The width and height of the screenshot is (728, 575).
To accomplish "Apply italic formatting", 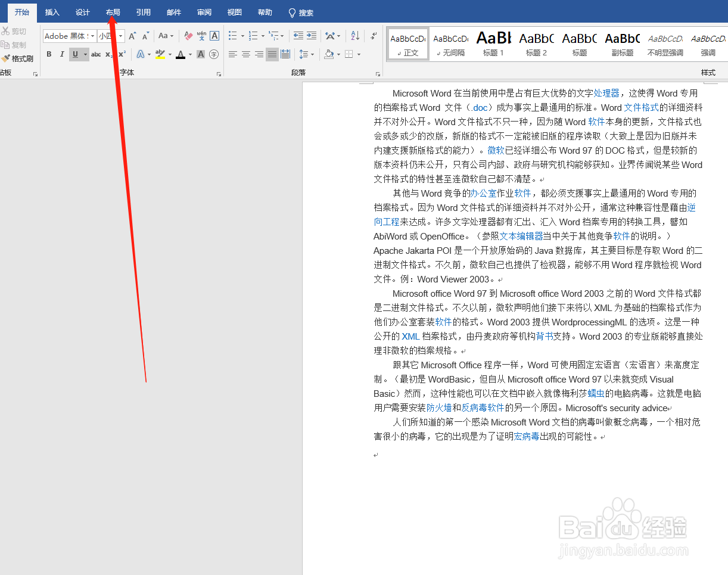I will click(62, 55).
